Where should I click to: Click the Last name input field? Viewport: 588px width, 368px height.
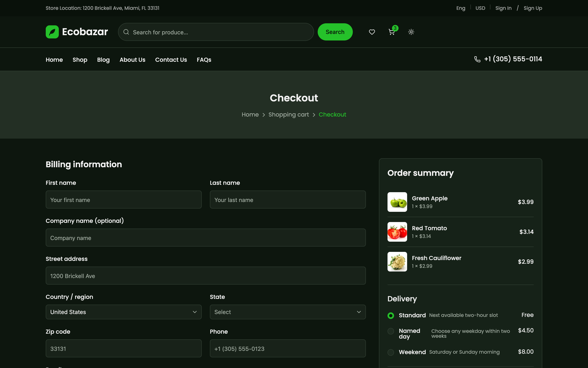point(288,200)
